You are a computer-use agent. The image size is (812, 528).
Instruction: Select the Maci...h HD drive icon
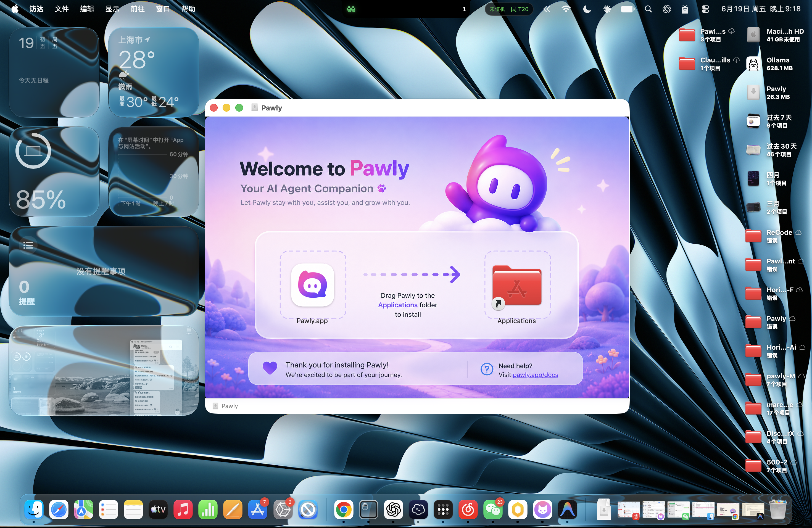point(753,35)
